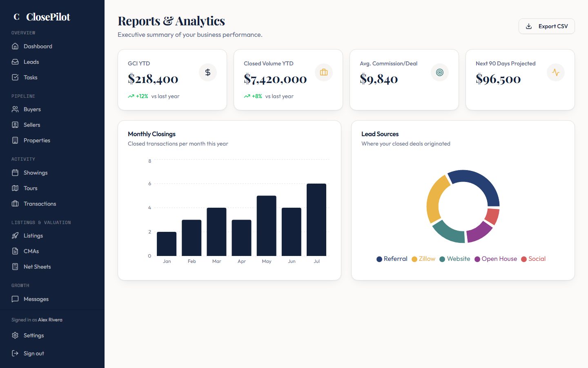The height and width of the screenshot is (368, 588).
Task: Click the target icon on Avg. Commission card
Action: [440, 72]
